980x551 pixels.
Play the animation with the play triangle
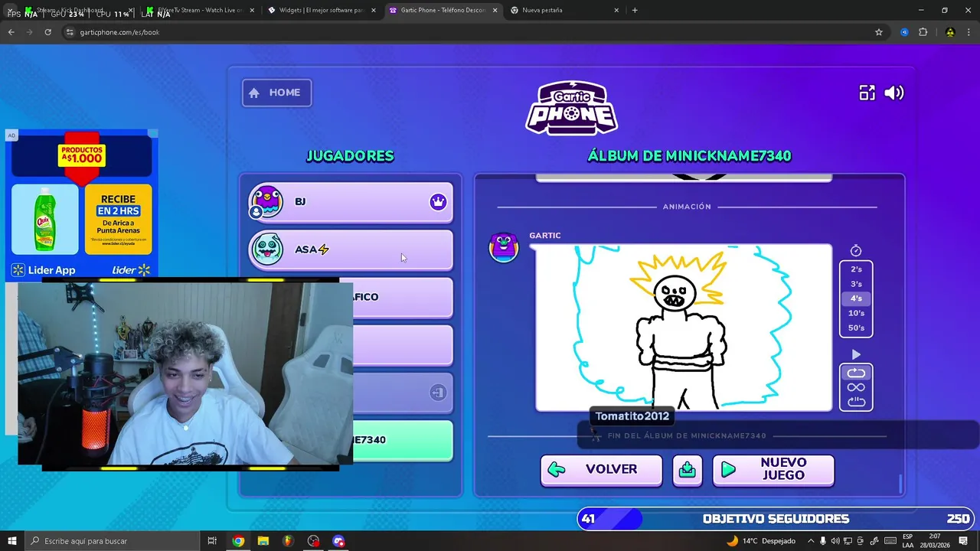[x=856, y=354]
